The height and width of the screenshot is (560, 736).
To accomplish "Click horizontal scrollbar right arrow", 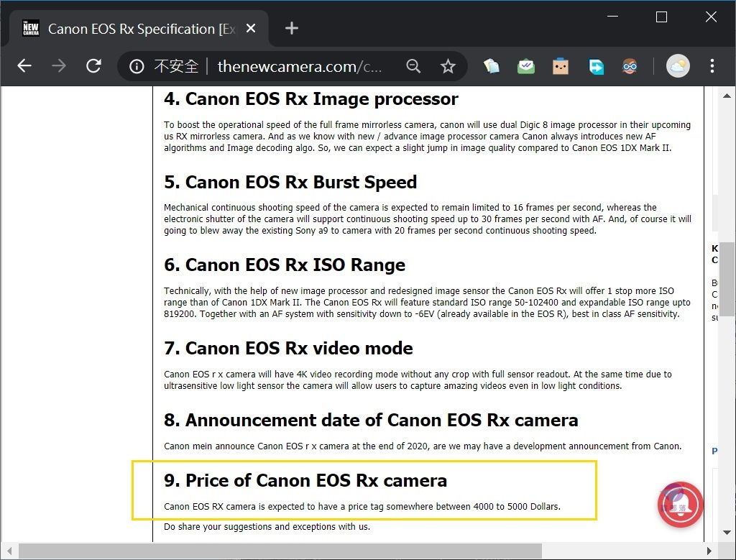I will [709, 551].
